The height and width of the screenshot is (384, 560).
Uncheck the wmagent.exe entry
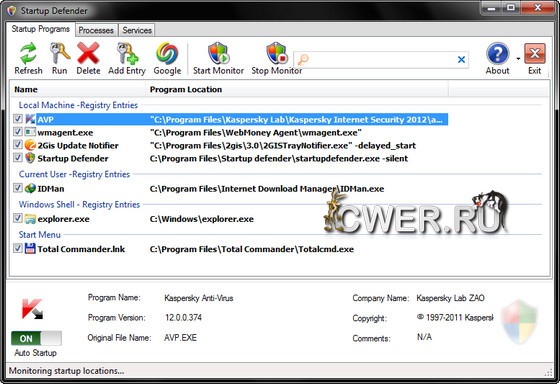tap(18, 132)
